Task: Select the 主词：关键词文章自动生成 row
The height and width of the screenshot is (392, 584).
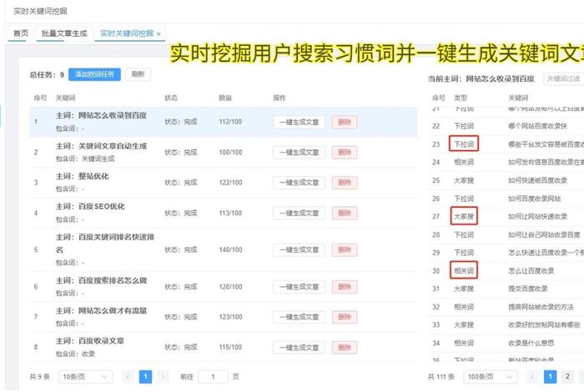Action: click(223, 153)
